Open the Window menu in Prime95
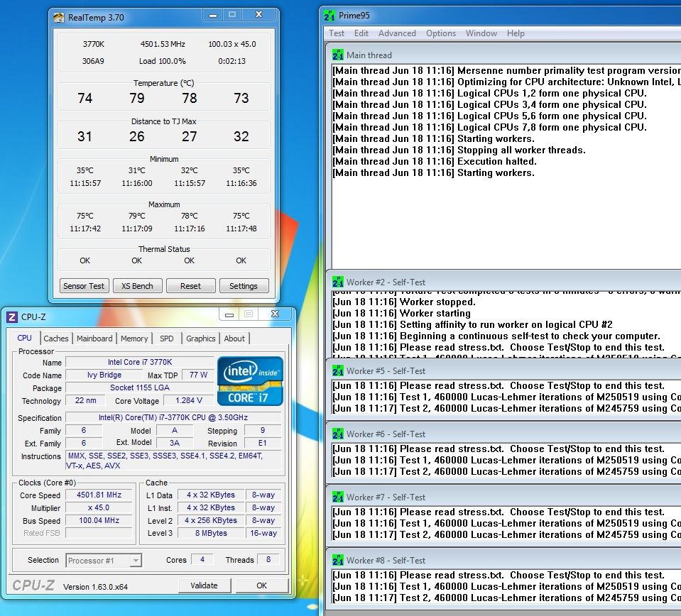This screenshot has width=681, height=616. click(x=481, y=33)
